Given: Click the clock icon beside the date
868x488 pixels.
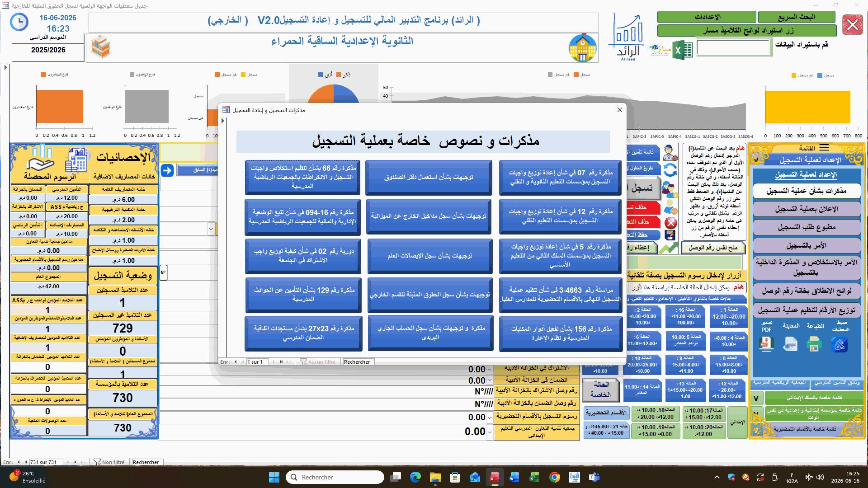Looking at the screenshot, I should pyautogui.click(x=19, y=22).
